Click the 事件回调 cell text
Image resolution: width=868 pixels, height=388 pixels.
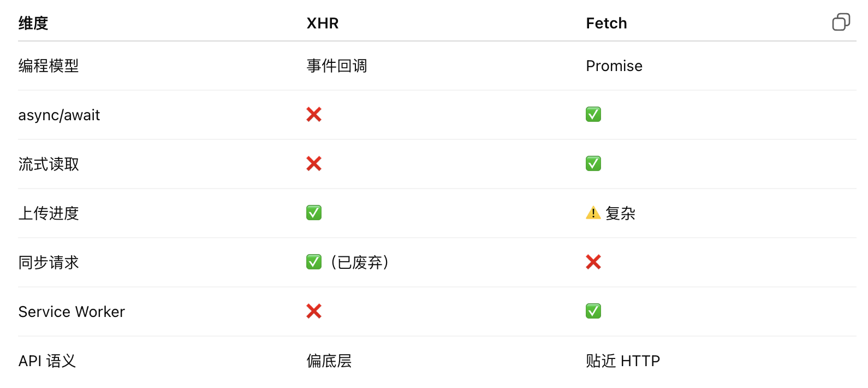[337, 66]
